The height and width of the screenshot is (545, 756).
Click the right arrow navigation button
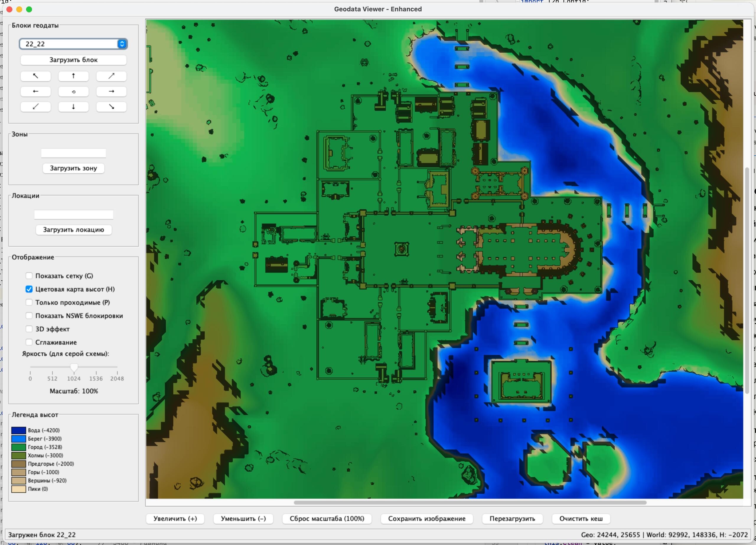pyautogui.click(x=111, y=91)
